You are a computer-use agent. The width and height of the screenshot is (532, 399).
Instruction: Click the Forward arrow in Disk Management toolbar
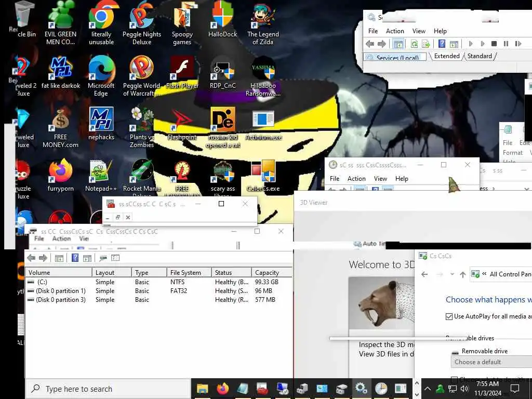43,258
